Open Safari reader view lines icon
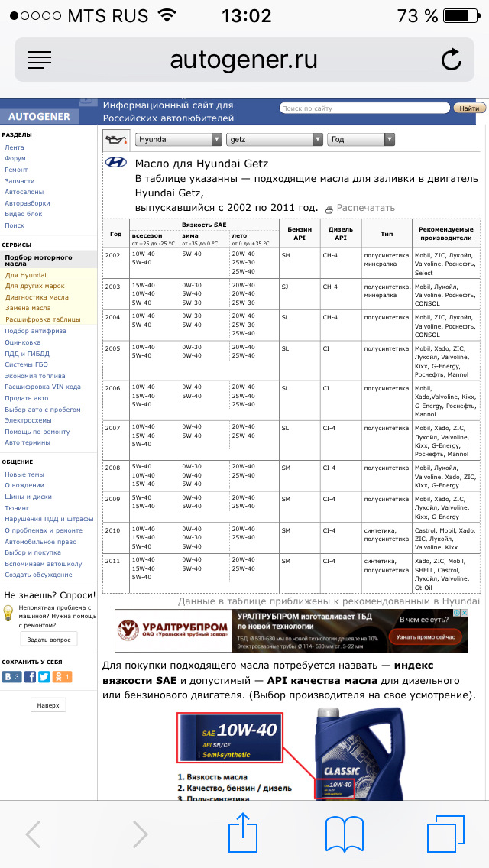 pyautogui.click(x=39, y=60)
